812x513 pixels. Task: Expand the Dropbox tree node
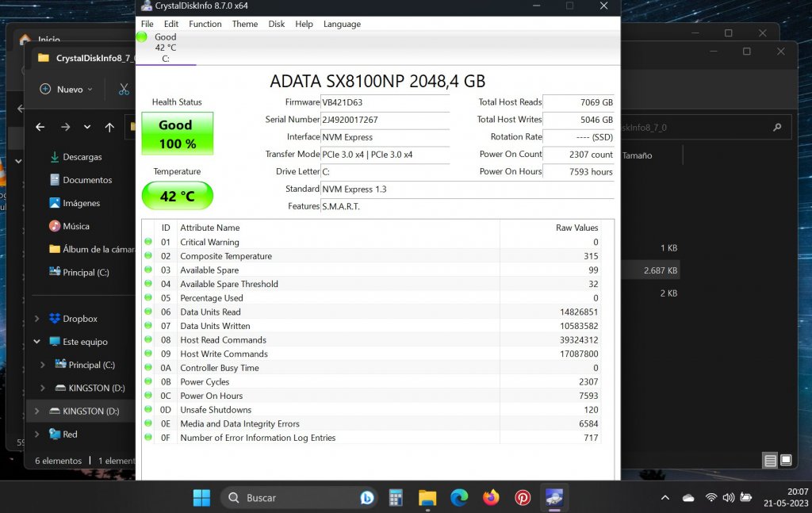pos(36,319)
